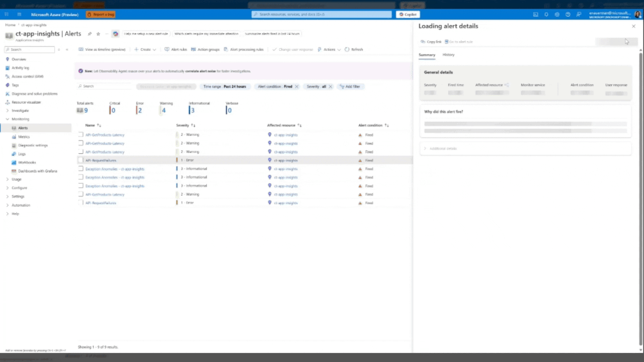Open Logs under Monitoring

(22, 154)
